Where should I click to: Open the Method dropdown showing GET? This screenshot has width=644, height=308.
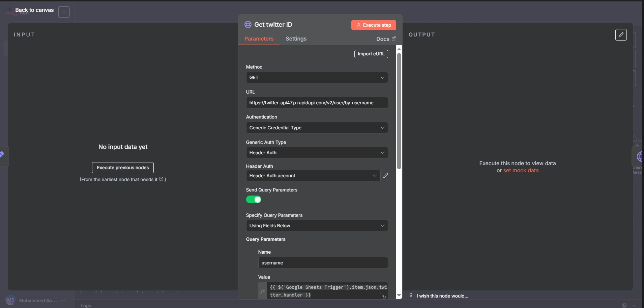(x=317, y=78)
